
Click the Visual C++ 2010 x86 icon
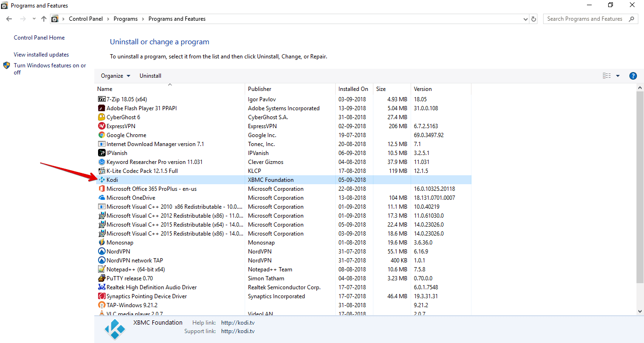coord(101,207)
